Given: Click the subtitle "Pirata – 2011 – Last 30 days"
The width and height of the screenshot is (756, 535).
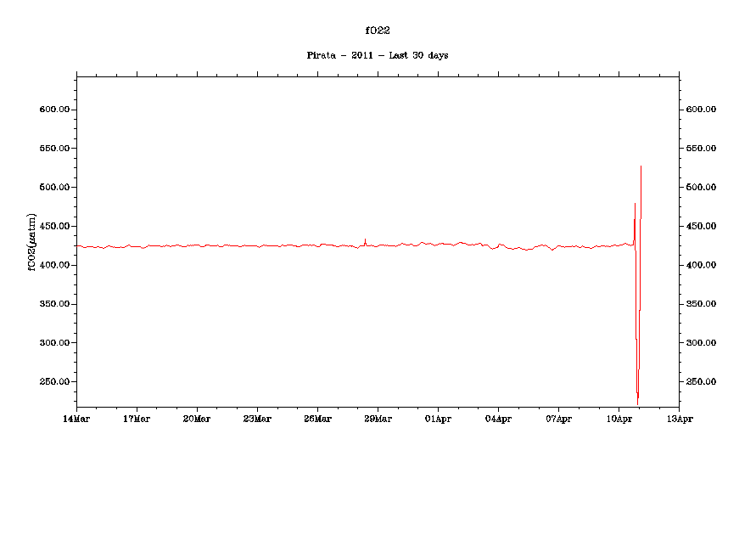Looking at the screenshot, I should coord(378,55).
